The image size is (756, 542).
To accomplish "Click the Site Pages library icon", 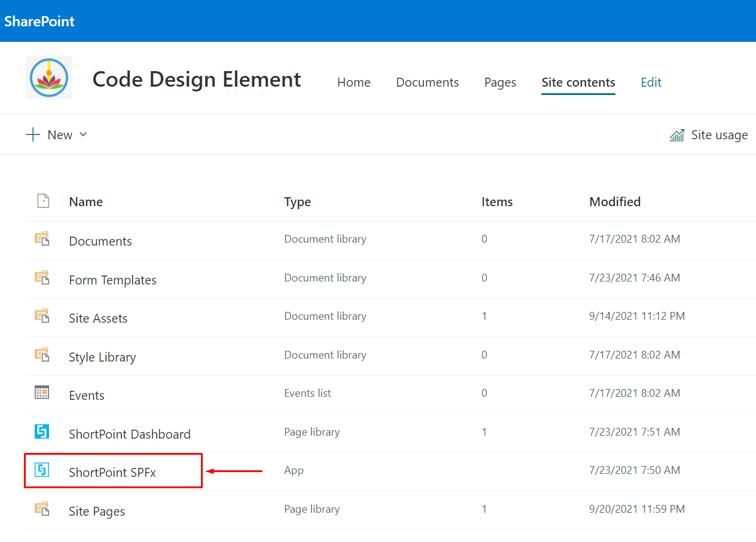I will [x=41, y=509].
